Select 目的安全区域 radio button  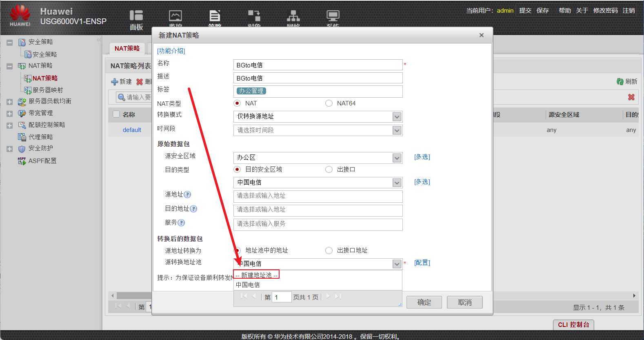pos(237,169)
